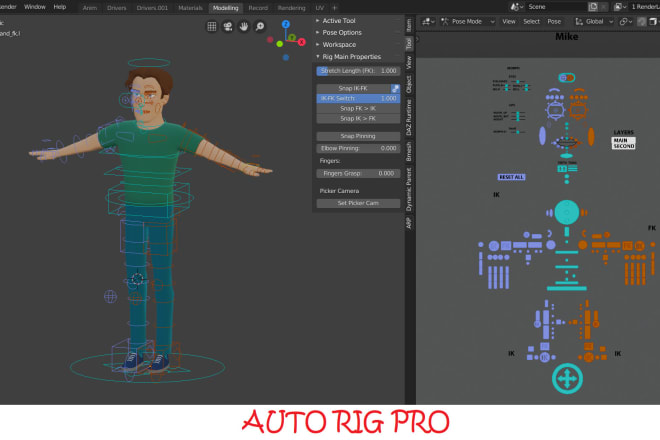Switch to the Dynamic Parent sidebar tab
Image resolution: width=660 pixels, height=440 pixels.
click(x=409, y=189)
